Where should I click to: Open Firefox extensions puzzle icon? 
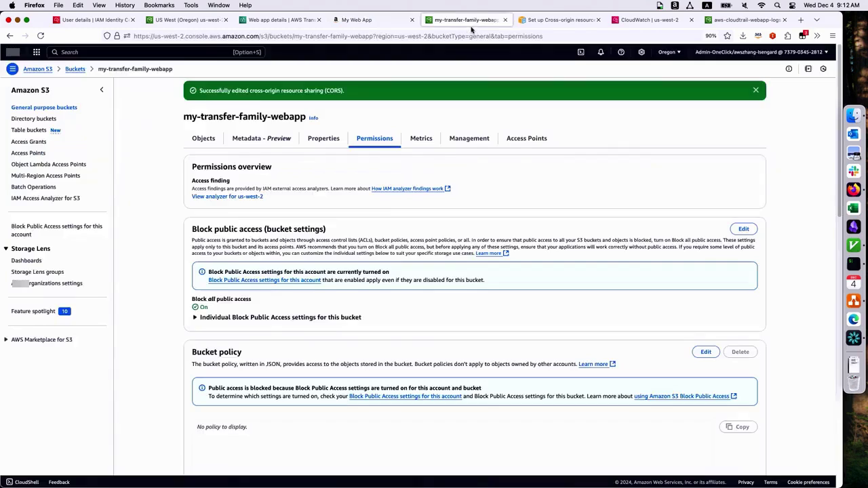point(787,36)
